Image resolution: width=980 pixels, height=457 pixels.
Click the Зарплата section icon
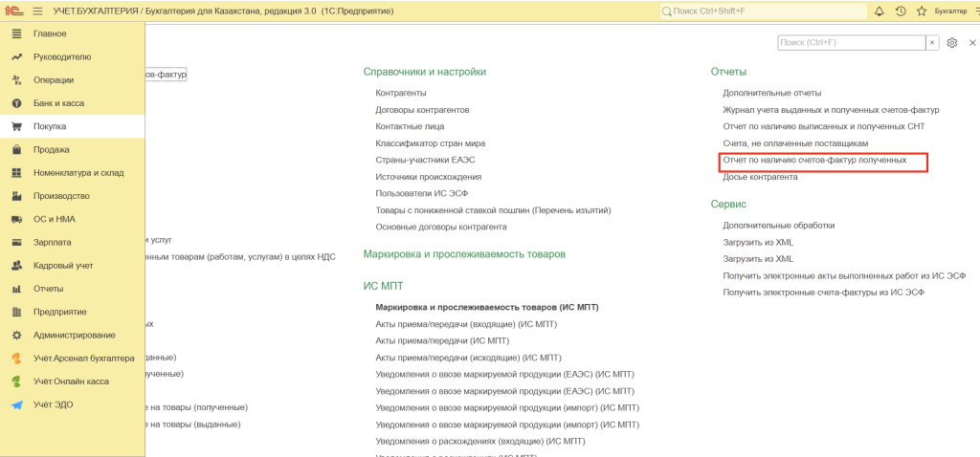point(15,243)
